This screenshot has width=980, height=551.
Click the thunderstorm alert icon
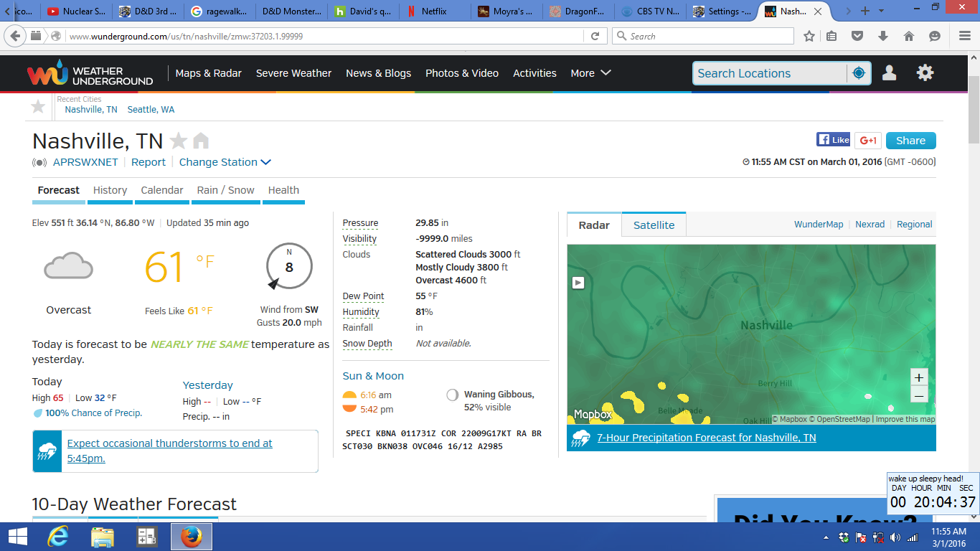tap(47, 451)
